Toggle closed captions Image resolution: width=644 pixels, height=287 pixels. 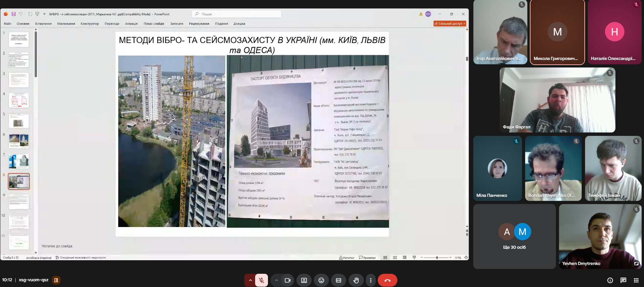point(338,280)
